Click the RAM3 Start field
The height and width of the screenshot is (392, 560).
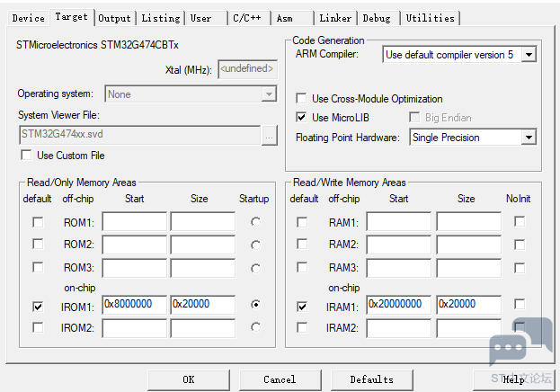(x=399, y=268)
